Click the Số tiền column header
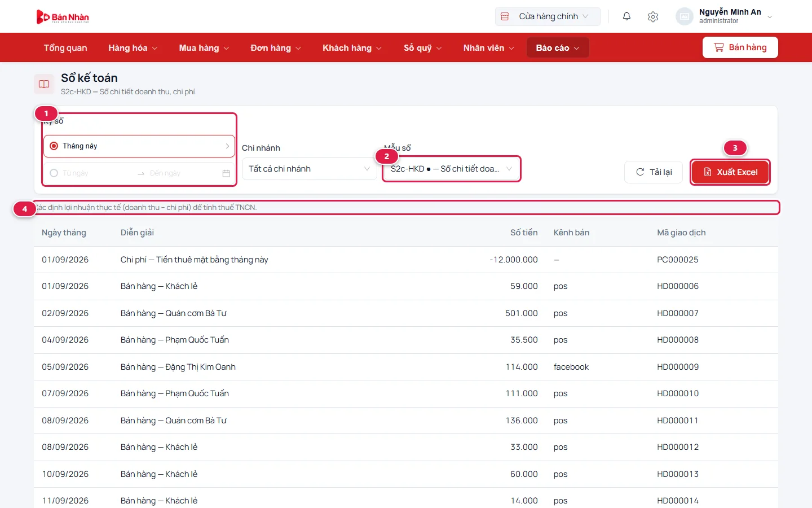Image resolution: width=812 pixels, height=508 pixels. coord(524,233)
